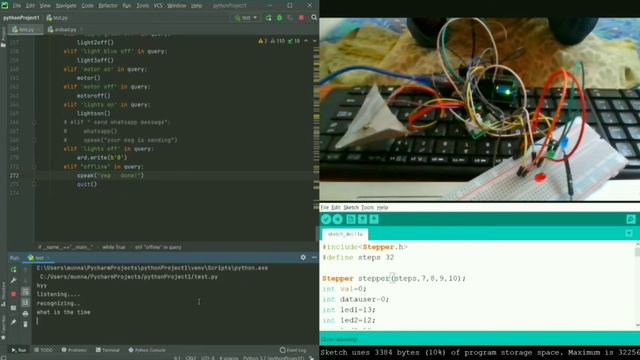Open Run panel gear settings icon
The width and height of the screenshot is (640, 360).
pos(303,258)
